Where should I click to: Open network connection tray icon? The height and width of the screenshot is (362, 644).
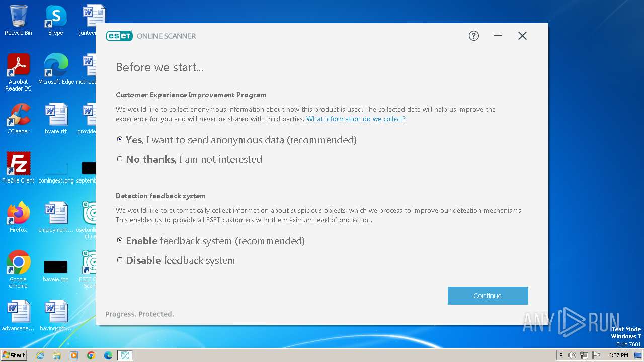tap(584, 355)
